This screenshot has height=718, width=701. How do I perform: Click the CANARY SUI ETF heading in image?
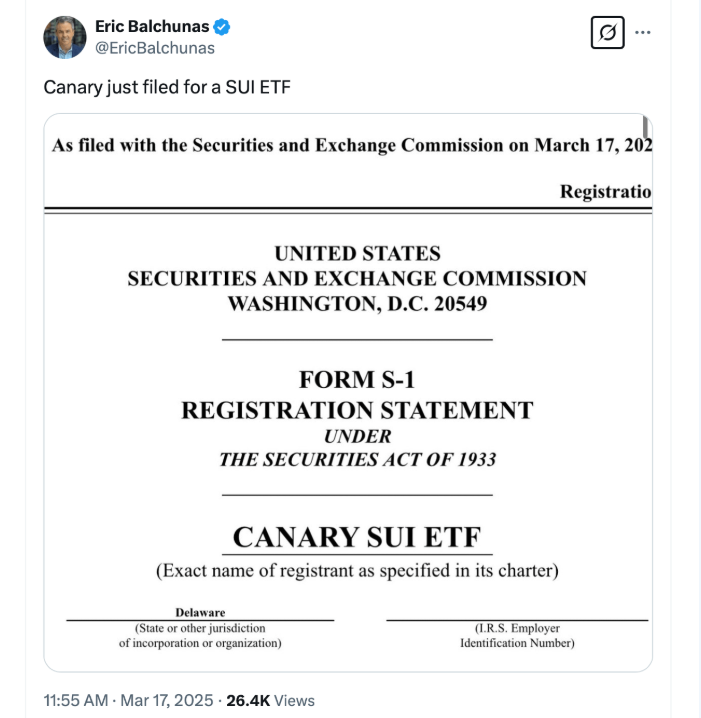[x=357, y=537]
